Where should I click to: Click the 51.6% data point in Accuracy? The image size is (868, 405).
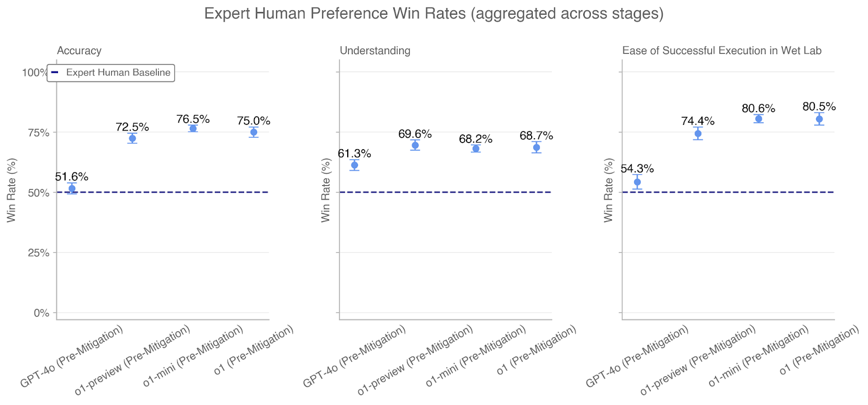pos(72,188)
